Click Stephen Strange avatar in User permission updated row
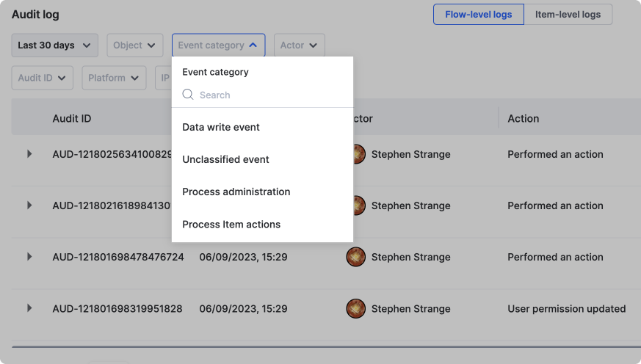Viewport: 641px width, 364px height. click(x=355, y=308)
